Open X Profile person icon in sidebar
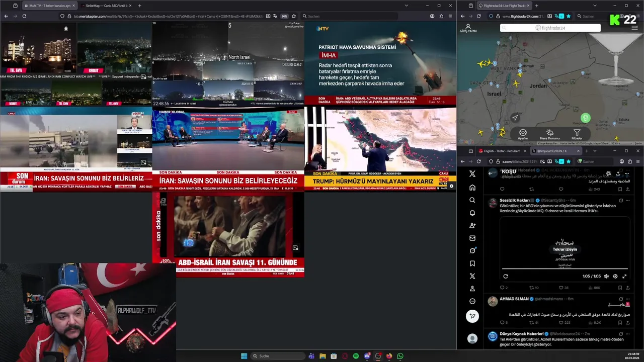The height and width of the screenshot is (362, 644). [x=472, y=289]
